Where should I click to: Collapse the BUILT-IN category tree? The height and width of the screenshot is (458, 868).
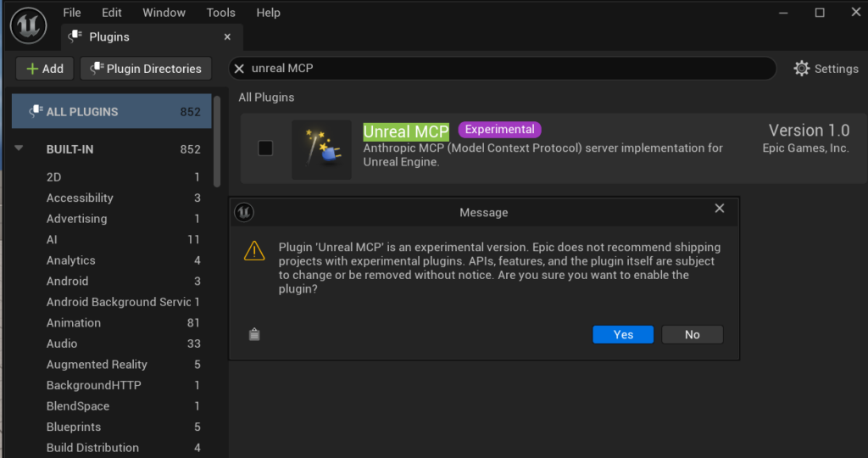point(19,148)
